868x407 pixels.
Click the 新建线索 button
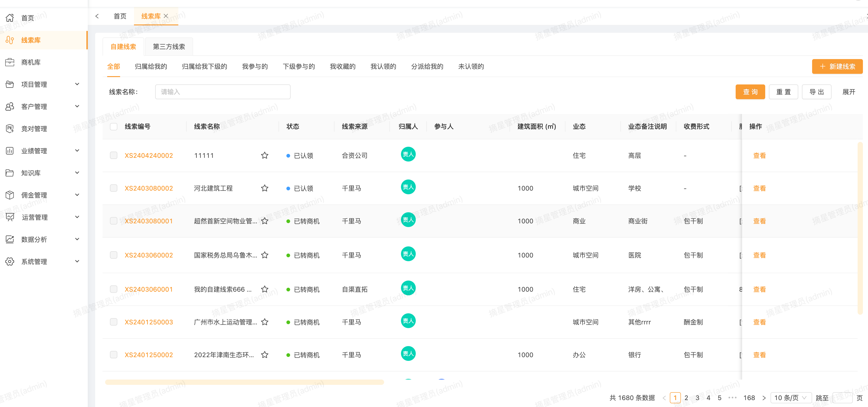coord(837,66)
